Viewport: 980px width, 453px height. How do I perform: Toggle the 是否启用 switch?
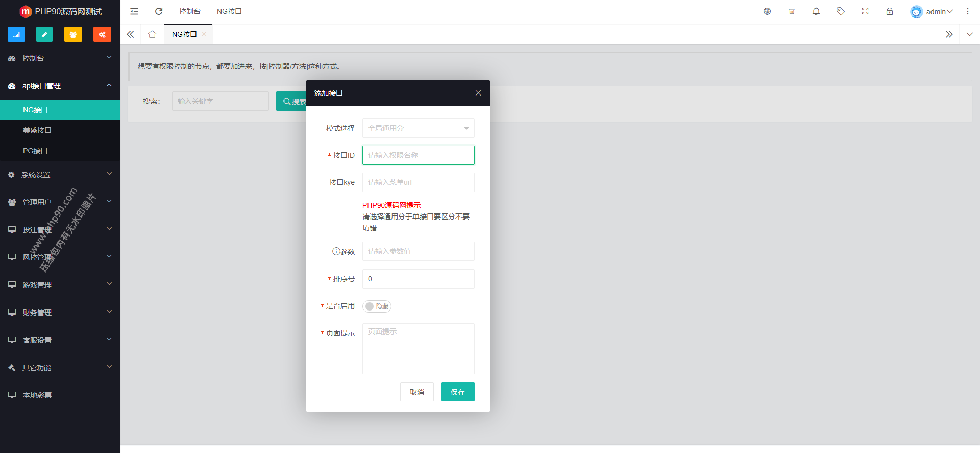pyautogui.click(x=377, y=306)
